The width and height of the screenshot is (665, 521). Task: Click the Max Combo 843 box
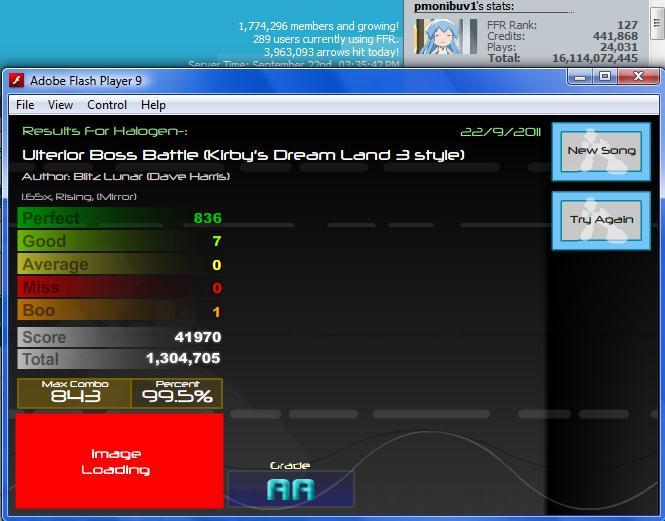point(74,393)
